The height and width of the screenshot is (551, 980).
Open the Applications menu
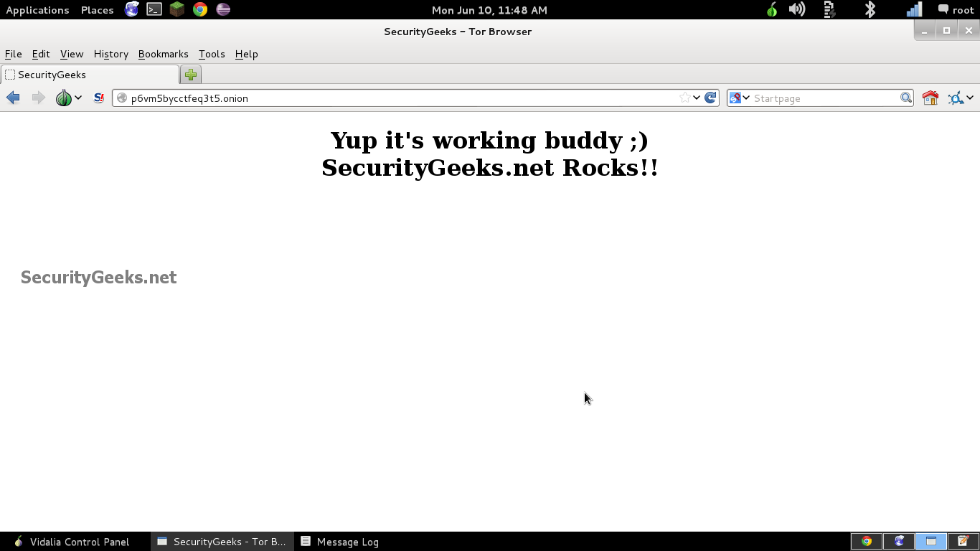pyautogui.click(x=37, y=9)
